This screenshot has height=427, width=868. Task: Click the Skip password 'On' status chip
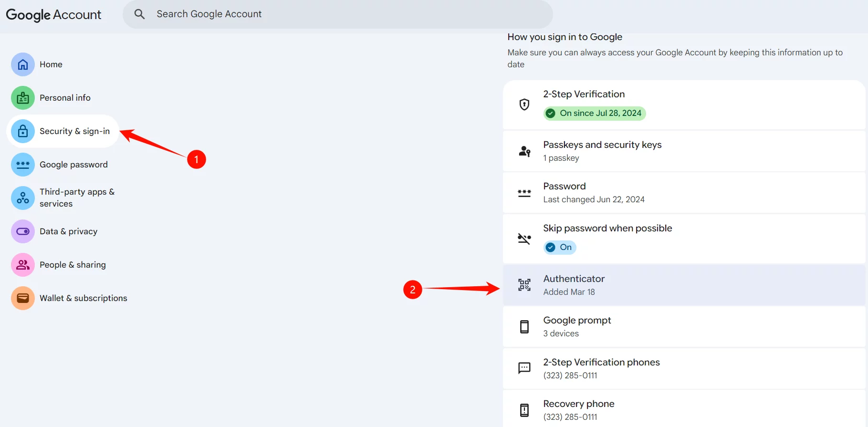(x=560, y=247)
